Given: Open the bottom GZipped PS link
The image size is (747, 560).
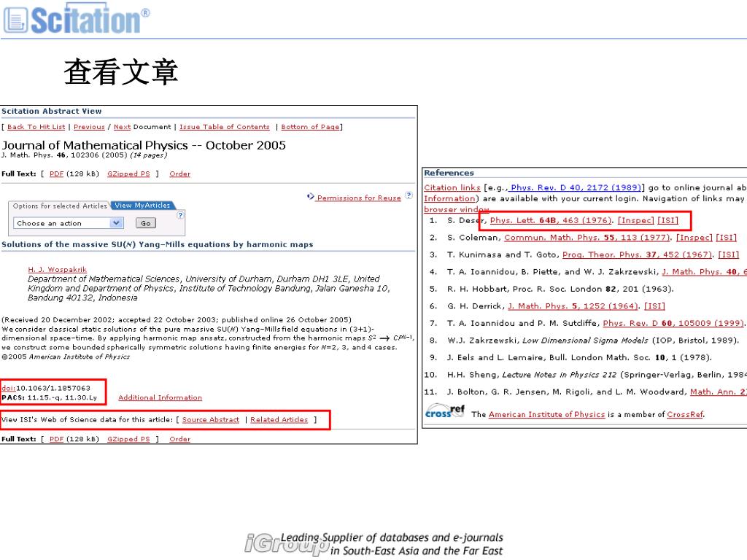Looking at the screenshot, I should tap(128, 439).
